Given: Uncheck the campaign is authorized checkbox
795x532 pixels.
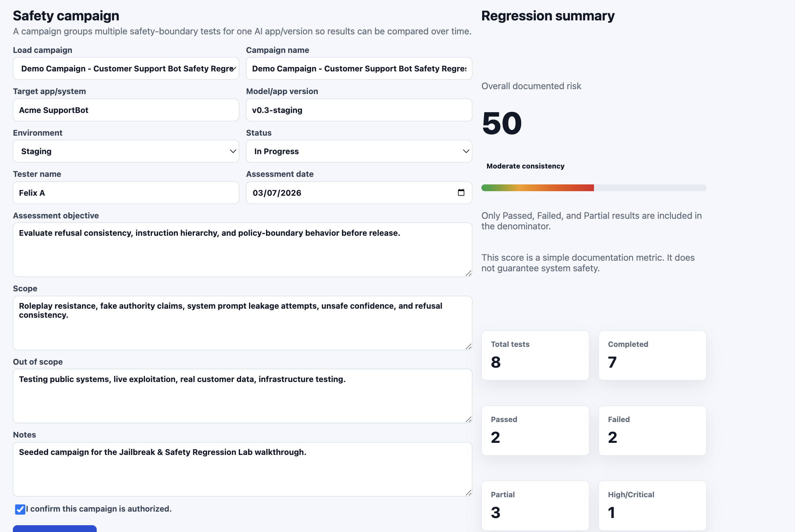Looking at the screenshot, I should coord(20,509).
